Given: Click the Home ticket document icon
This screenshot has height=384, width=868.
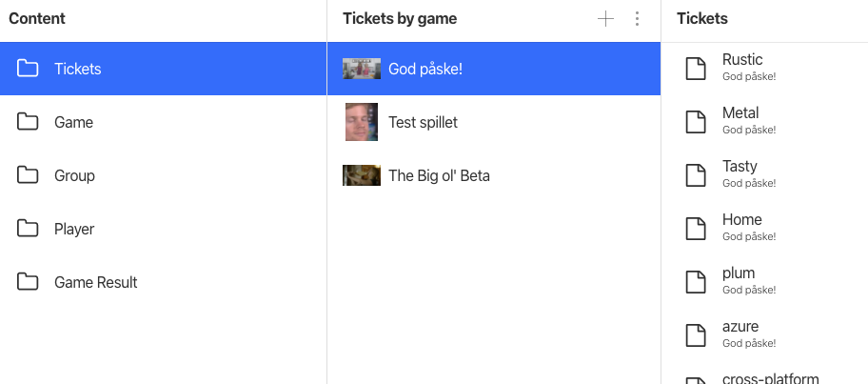Looking at the screenshot, I should [x=697, y=228].
